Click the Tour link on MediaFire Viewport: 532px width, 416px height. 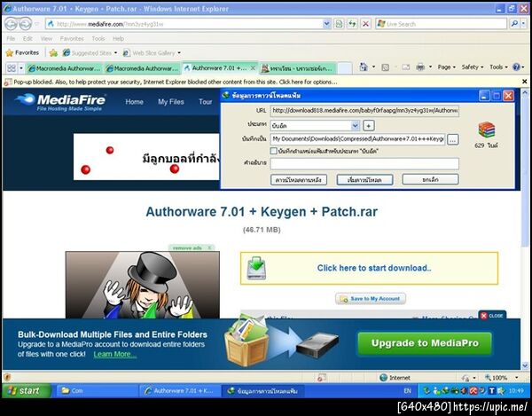(x=206, y=101)
